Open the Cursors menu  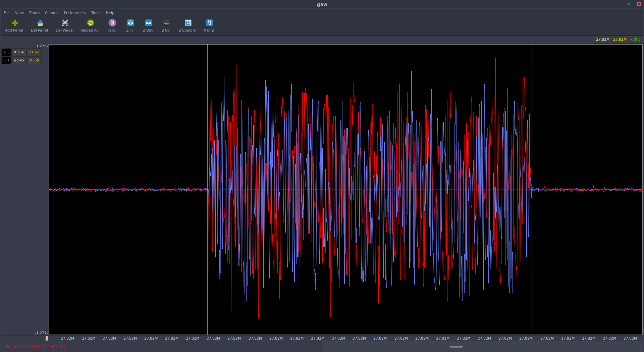point(52,13)
